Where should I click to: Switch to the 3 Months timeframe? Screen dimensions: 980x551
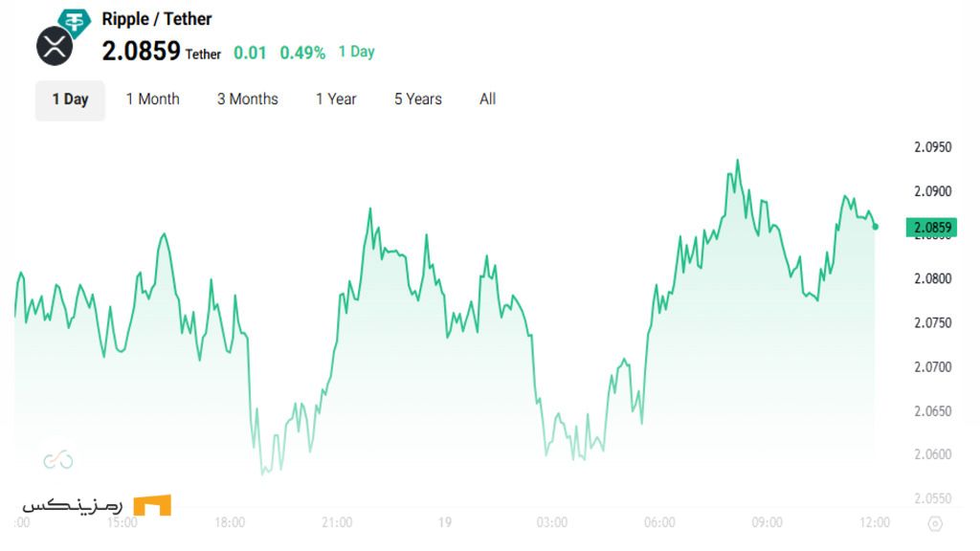pos(247,99)
